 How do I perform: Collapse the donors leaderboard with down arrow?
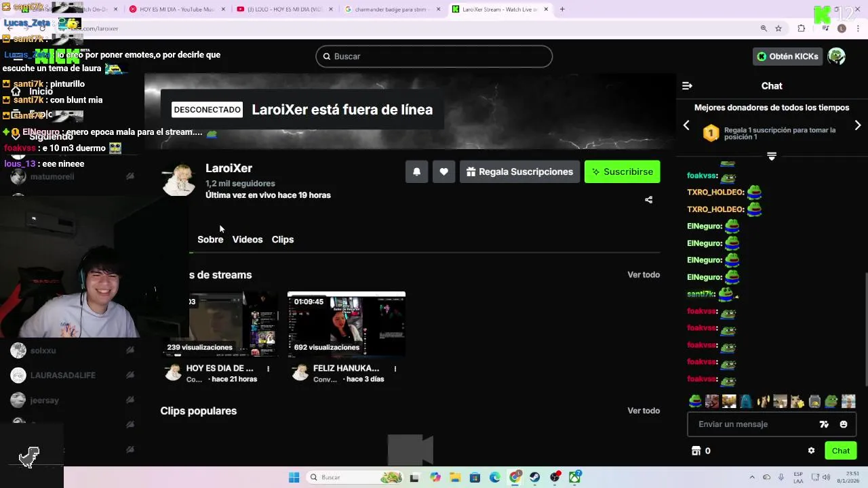click(771, 156)
